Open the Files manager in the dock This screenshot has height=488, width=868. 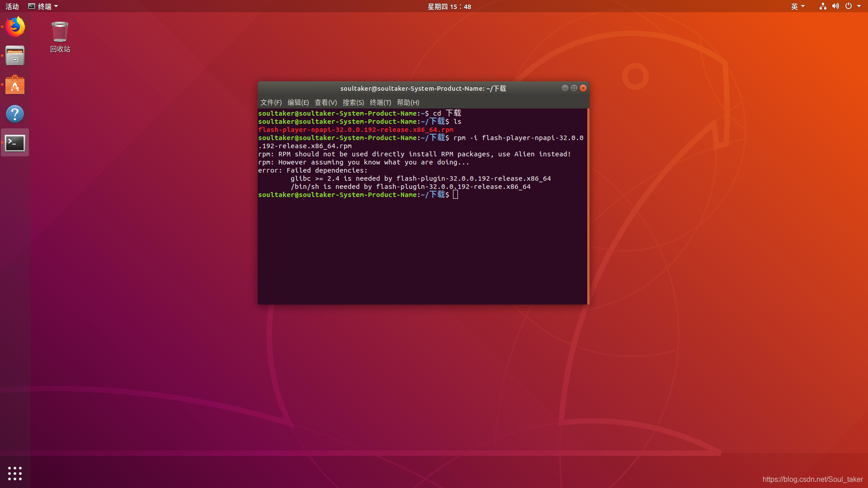coord(15,56)
